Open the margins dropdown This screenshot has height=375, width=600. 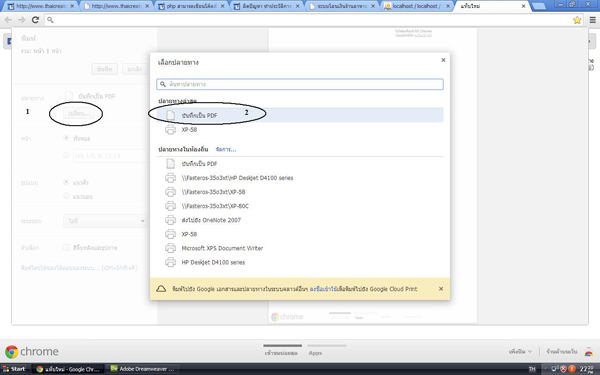(x=105, y=221)
